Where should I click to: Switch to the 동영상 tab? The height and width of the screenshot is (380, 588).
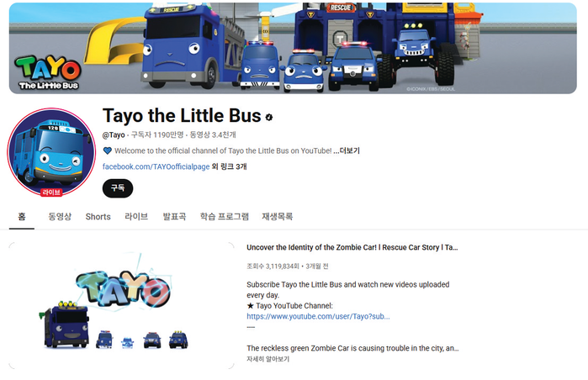pos(60,217)
